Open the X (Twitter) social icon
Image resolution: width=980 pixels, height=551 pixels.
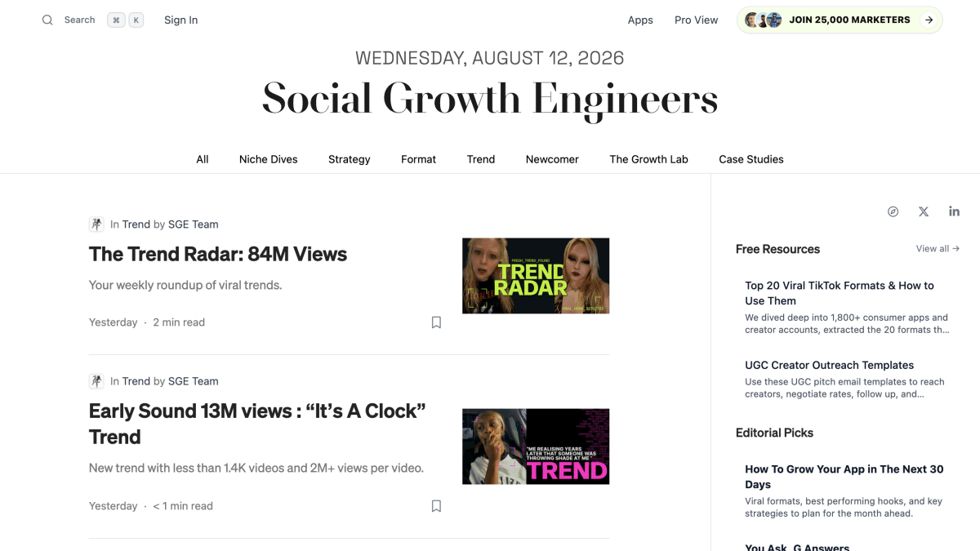pos(924,211)
